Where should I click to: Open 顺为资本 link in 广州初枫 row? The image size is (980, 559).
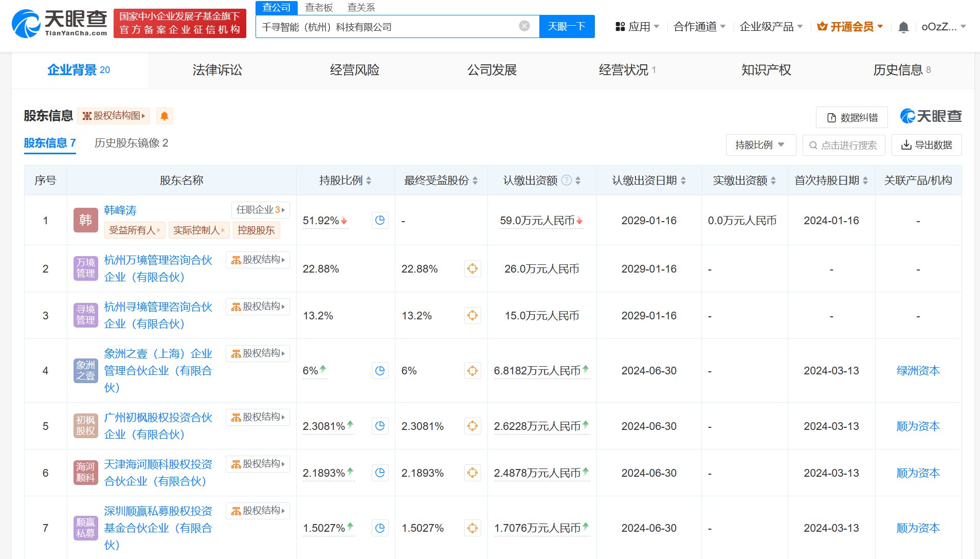tap(918, 426)
